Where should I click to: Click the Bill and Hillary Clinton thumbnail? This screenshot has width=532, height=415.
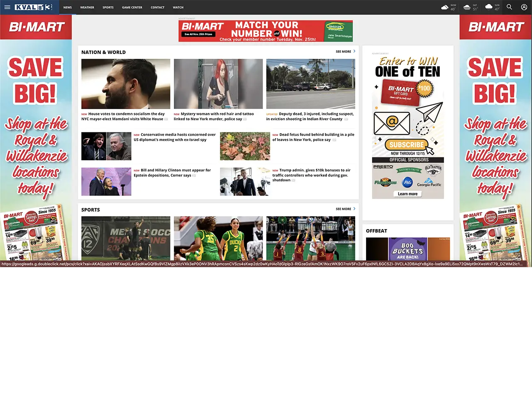click(x=106, y=182)
